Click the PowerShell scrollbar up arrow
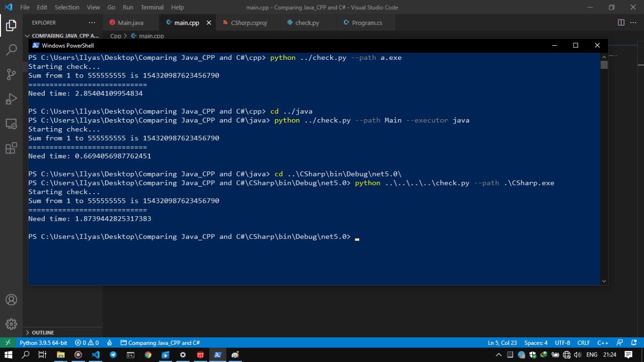This screenshot has width=644, height=362. click(x=604, y=56)
